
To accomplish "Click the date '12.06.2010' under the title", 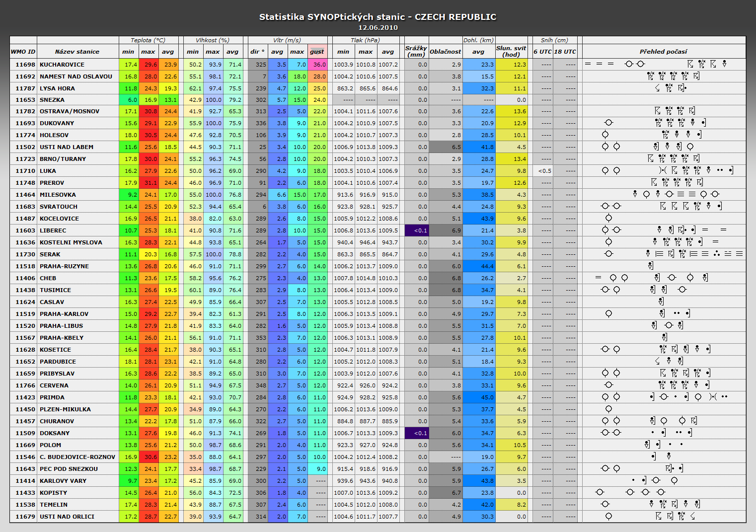I will [378, 28].
